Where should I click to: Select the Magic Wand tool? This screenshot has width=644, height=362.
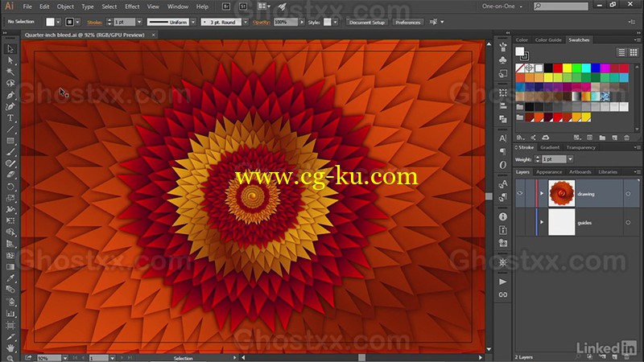(10, 72)
